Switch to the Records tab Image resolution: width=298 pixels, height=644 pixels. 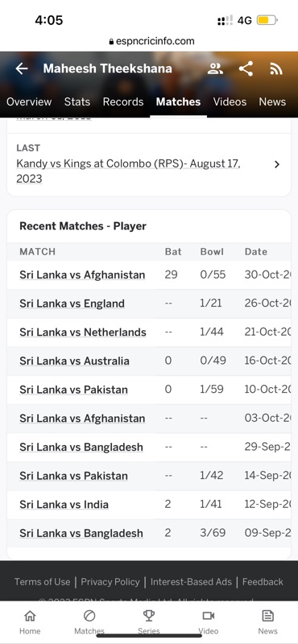coord(123,102)
